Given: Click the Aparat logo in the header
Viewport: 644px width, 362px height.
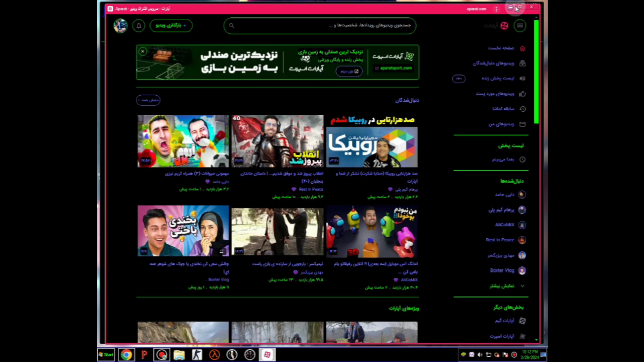Looking at the screenshot, I should [497, 26].
